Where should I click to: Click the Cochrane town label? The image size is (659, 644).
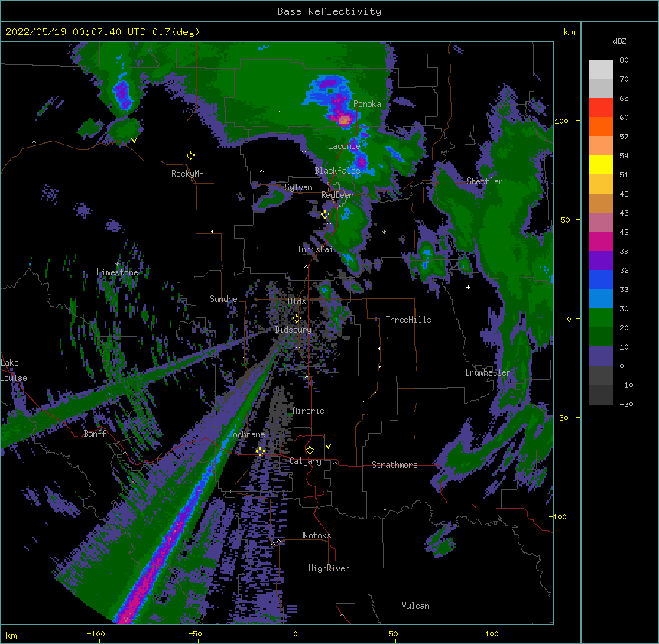246,434
